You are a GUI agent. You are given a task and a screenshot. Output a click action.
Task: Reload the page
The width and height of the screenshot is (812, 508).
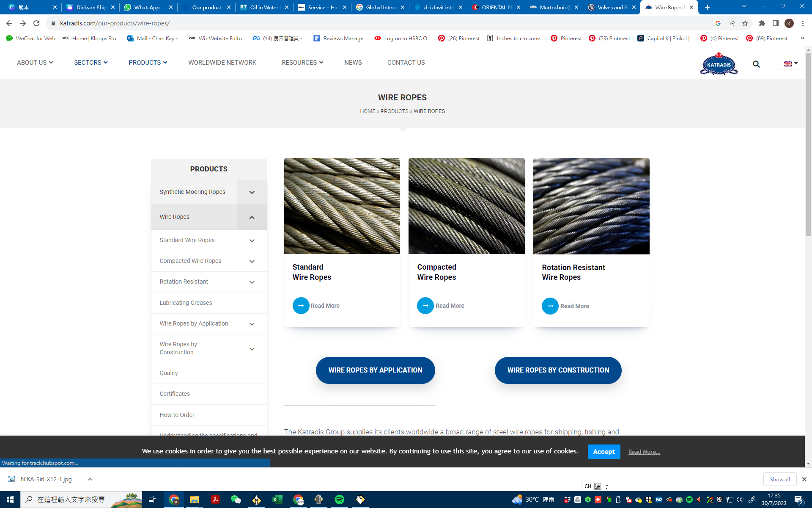pos(36,23)
